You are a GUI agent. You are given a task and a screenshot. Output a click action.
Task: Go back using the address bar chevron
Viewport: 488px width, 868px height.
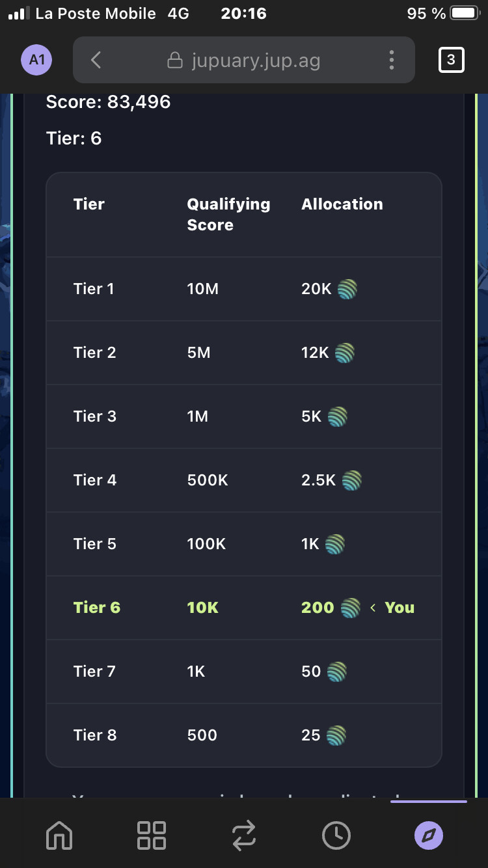tap(96, 60)
